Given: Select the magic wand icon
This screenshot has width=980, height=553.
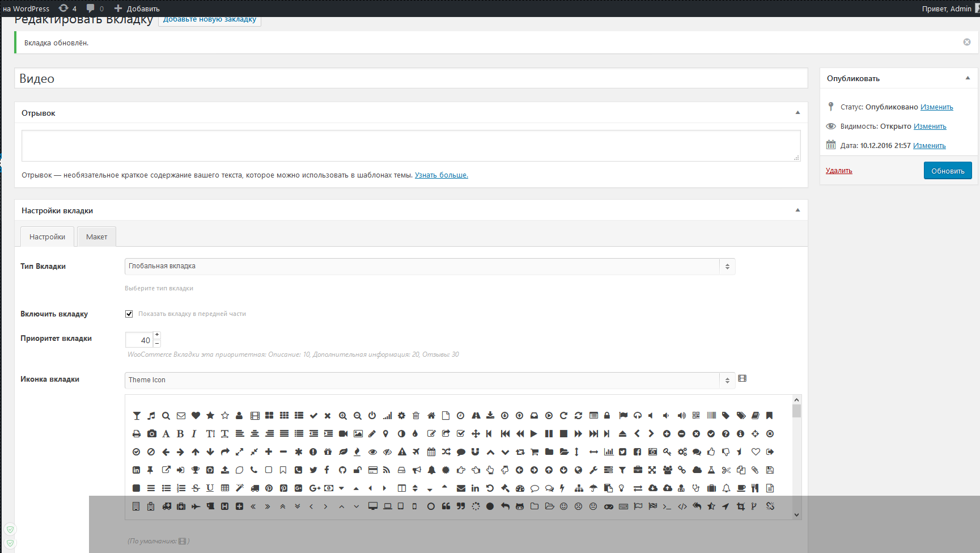Looking at the screenshot, I should (x=240, y=488).
